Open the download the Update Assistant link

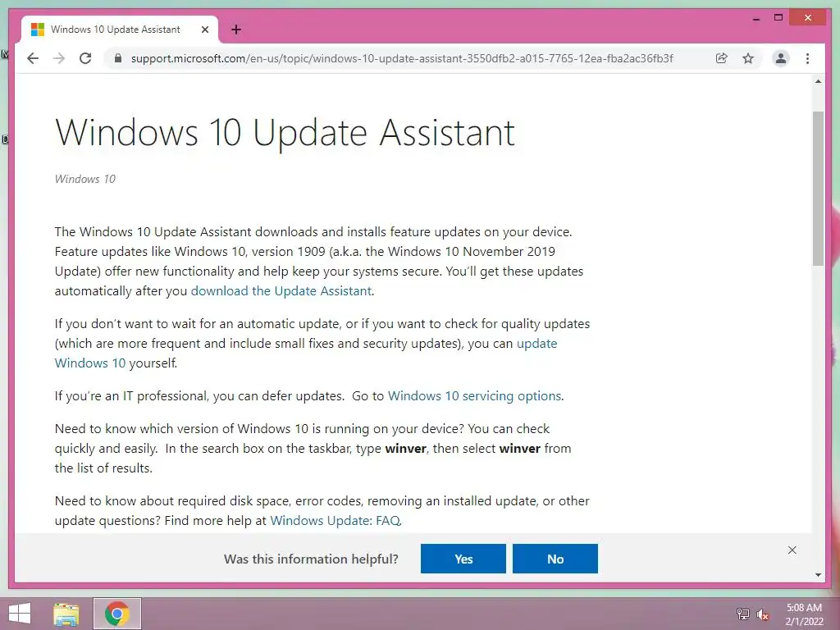(281, 291)
